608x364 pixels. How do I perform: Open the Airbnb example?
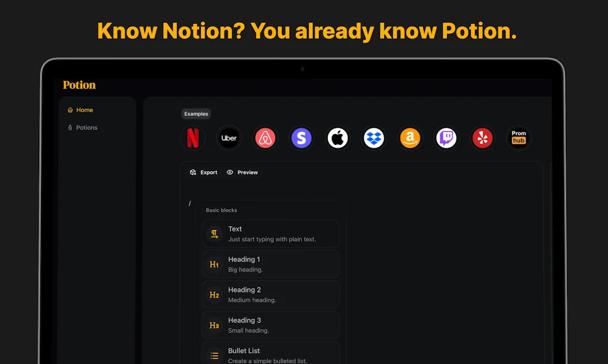(265, 138)
